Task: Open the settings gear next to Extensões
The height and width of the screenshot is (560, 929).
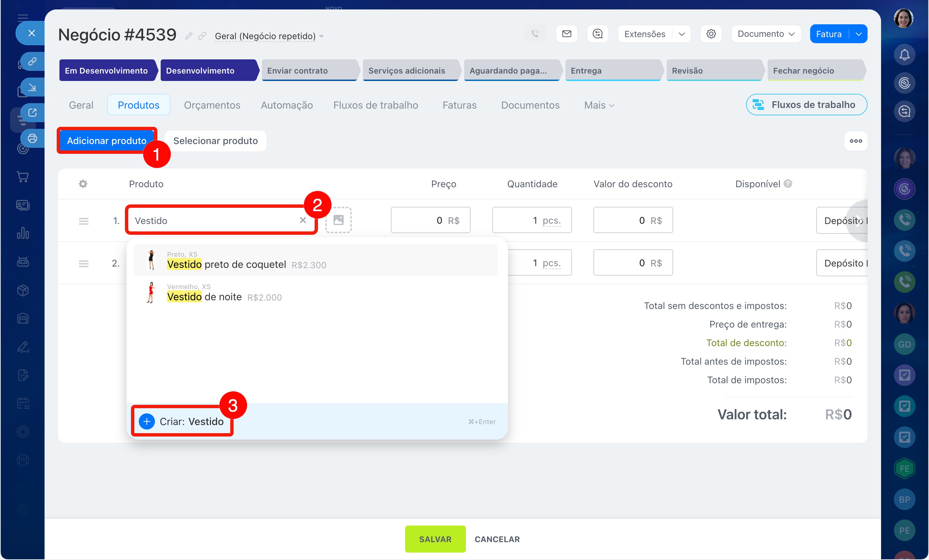Action: point(711,34)
